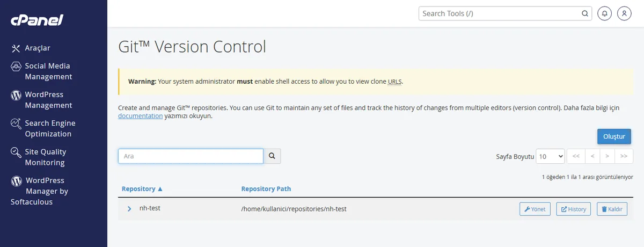Click the WordPress Management logo icon
Viewport: 644px width, 247px height.
(x=16, y=95)
